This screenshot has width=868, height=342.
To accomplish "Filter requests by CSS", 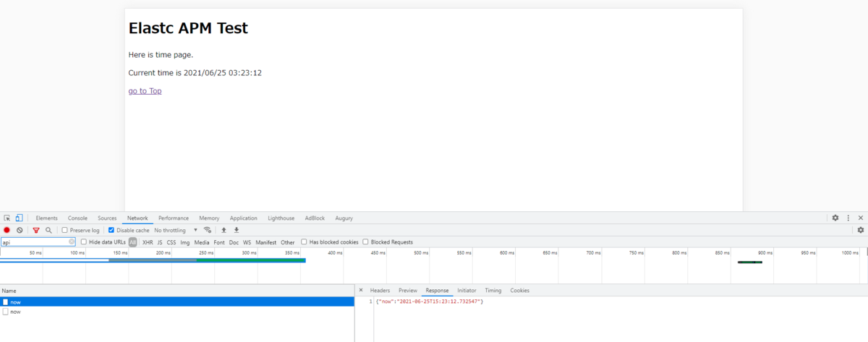I will point(171,242).
